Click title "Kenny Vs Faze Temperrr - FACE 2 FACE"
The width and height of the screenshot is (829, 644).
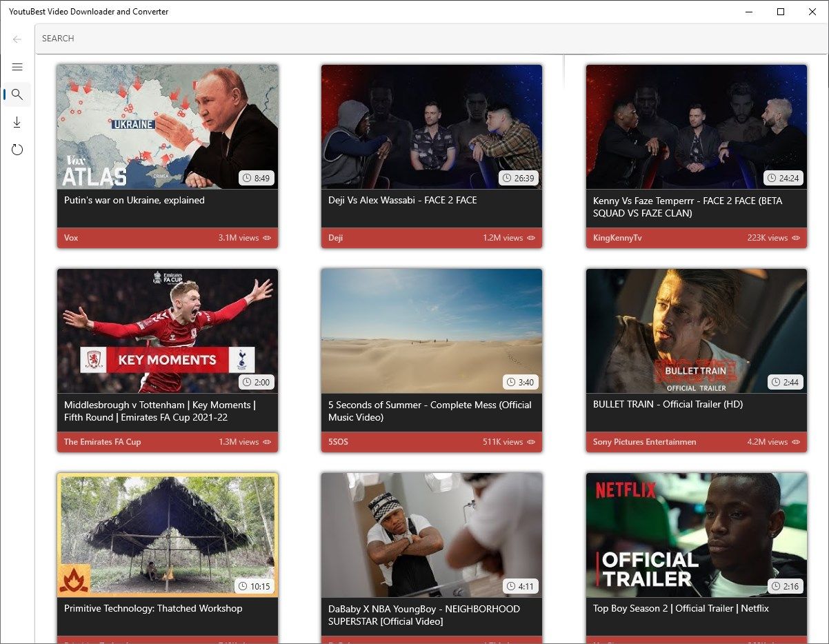coord(688,207)
